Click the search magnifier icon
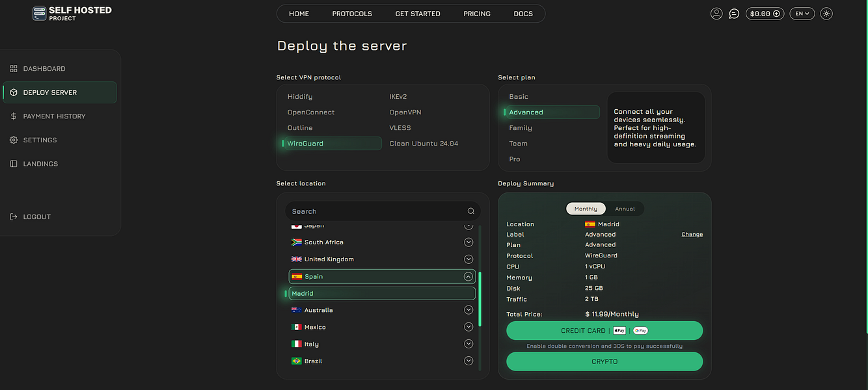 (471, 211)
